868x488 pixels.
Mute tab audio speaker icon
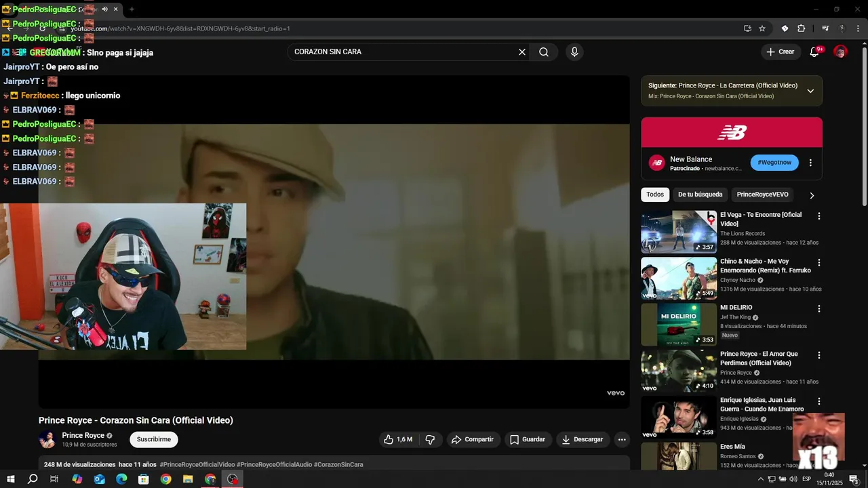(104, 9)
